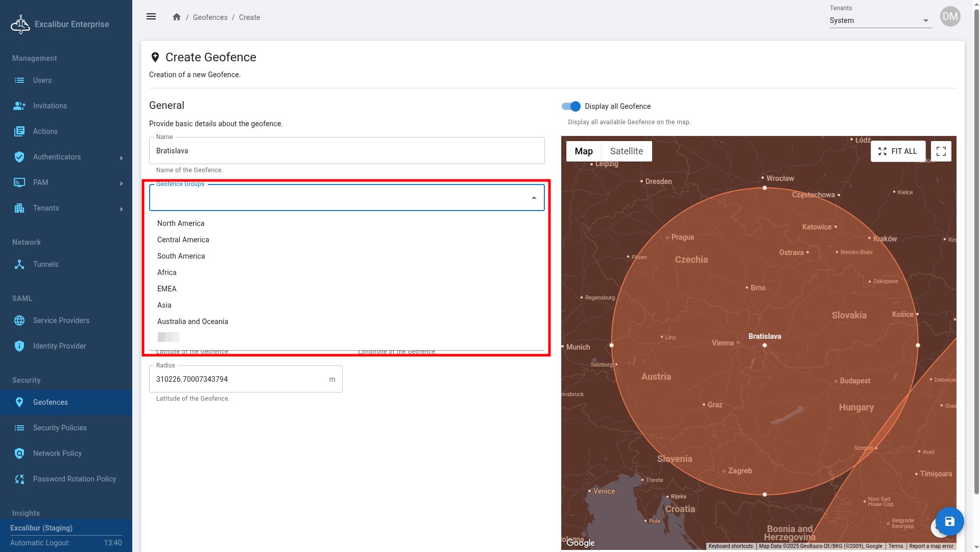Click Geofences breadcrumb link
This screenshot has width=980, height=552.
(x=210, y=17)
